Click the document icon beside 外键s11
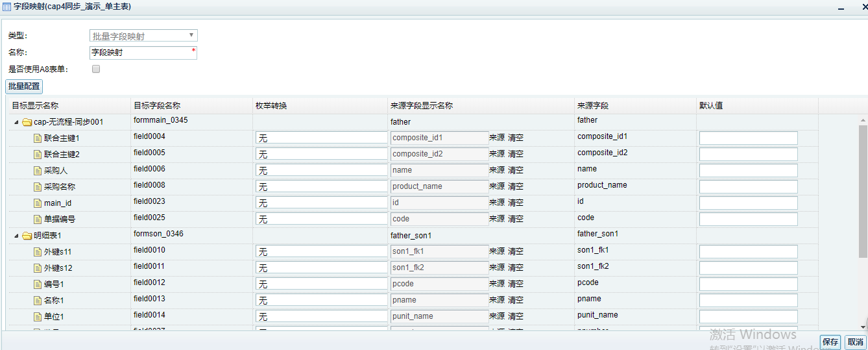 pos(38,252)
